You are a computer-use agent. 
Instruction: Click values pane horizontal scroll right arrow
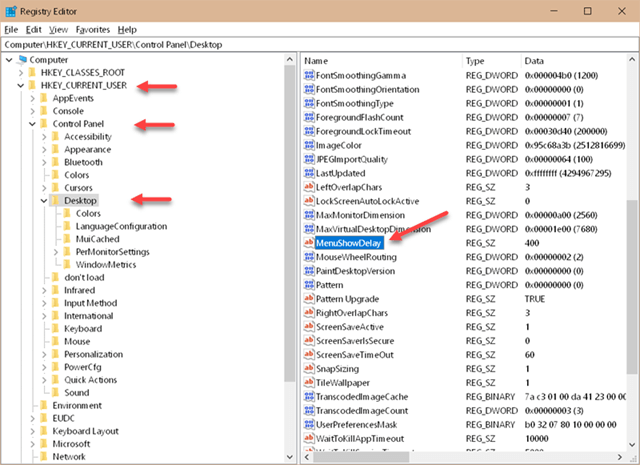[620, 457]
